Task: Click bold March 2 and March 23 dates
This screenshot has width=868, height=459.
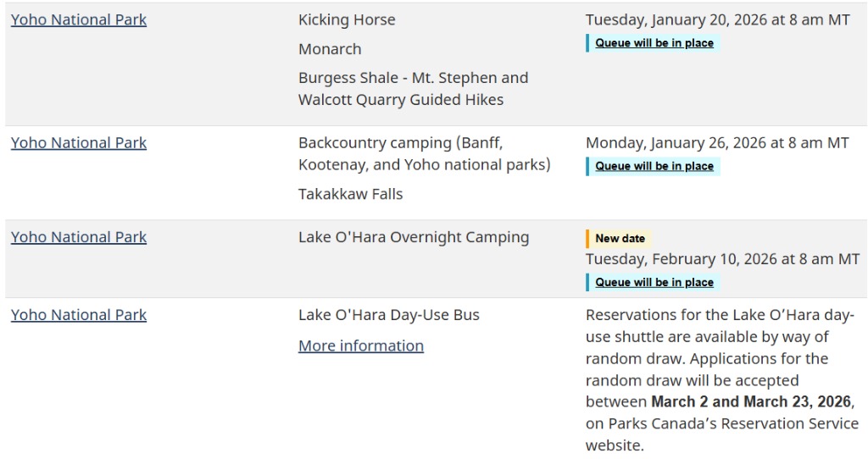Action: click(x=750, y=401)
